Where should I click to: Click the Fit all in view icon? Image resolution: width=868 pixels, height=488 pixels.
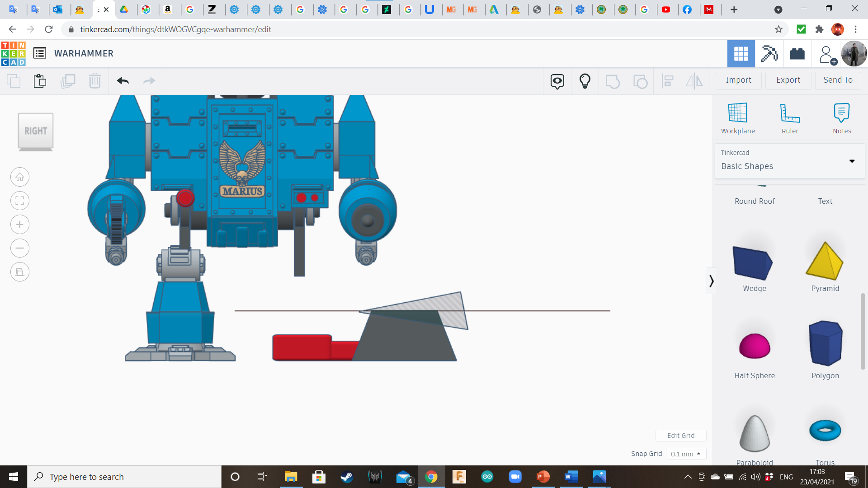point(20,201)
